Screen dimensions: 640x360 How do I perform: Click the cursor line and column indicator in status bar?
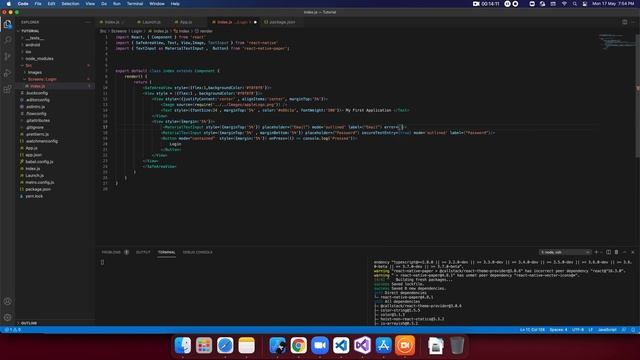pyautogui.click(x=532, y=330)
